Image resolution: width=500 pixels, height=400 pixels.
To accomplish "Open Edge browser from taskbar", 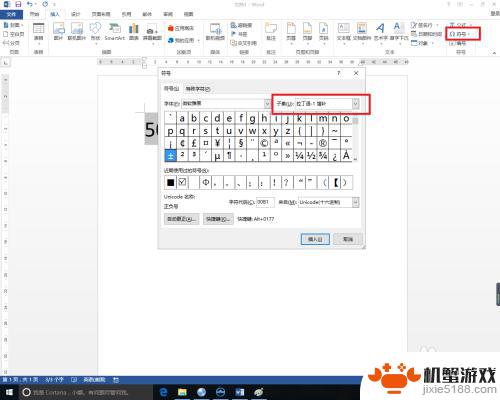I will click(164, 392).
